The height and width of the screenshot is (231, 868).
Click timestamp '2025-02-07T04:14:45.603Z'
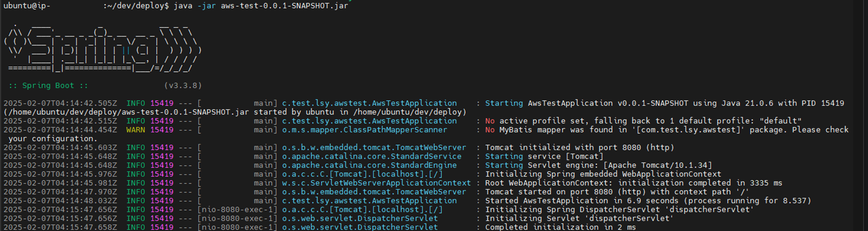click(x=60, y=148)
